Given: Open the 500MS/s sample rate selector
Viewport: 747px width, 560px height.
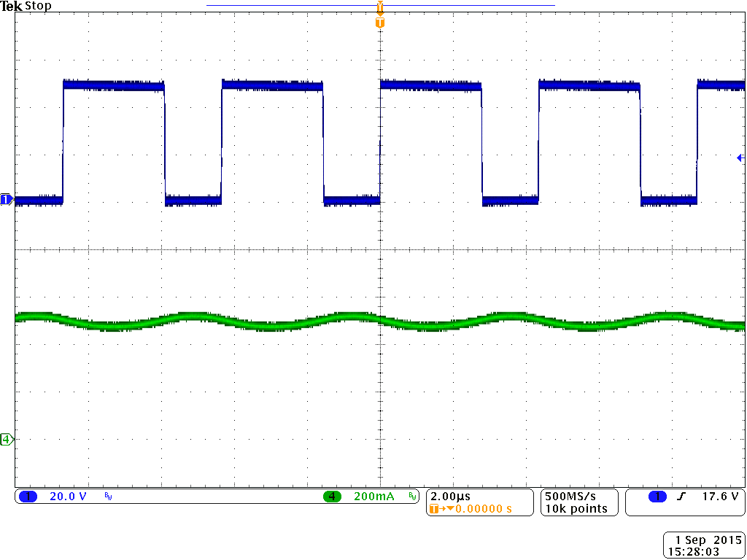Looking at the screenshot, I should tap(569, 497).
